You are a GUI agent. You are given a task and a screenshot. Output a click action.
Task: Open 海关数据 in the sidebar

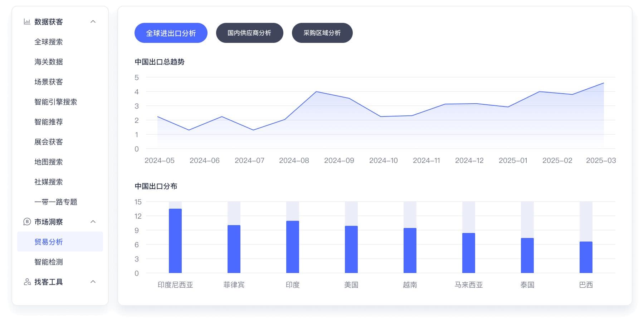[x=49, y=62]
